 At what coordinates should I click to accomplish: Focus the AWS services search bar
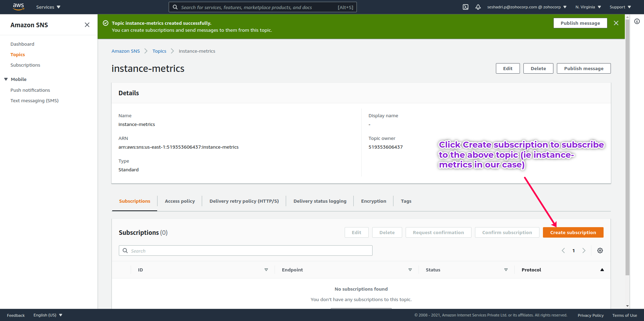[x=263, y=7]
